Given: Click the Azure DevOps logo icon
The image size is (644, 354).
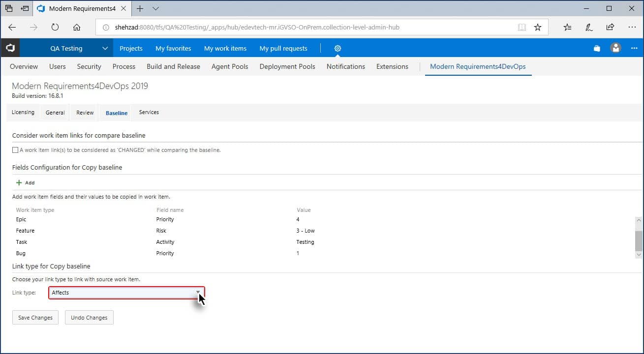Looking at the screenshot, I should [x=10, y=48].
